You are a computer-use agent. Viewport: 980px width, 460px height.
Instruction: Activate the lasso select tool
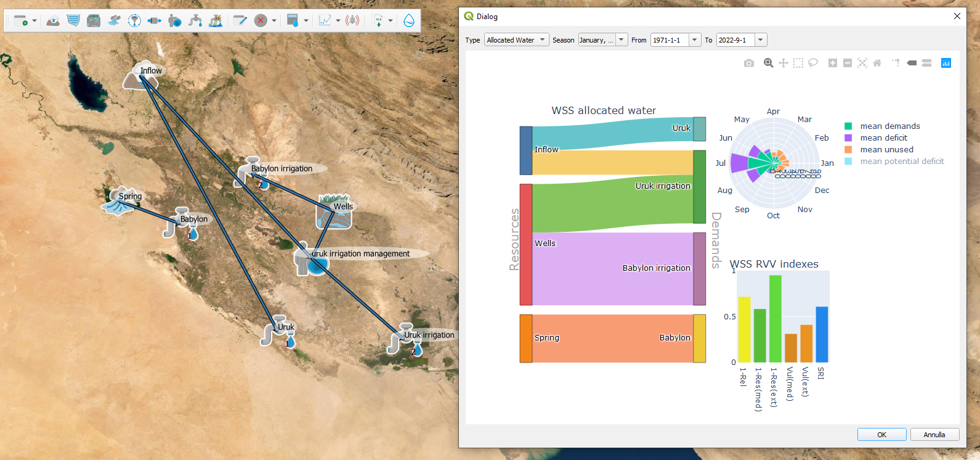(x=813, y=63)
